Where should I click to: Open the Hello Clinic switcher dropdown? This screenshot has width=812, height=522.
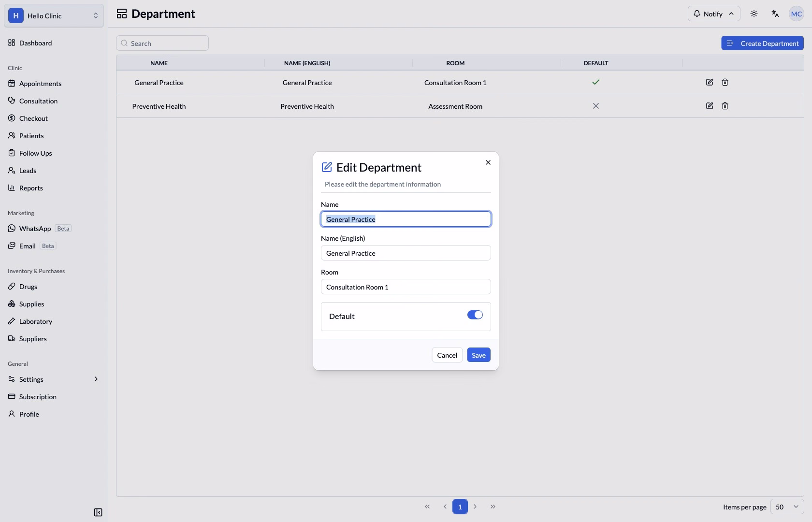[54, 15]
